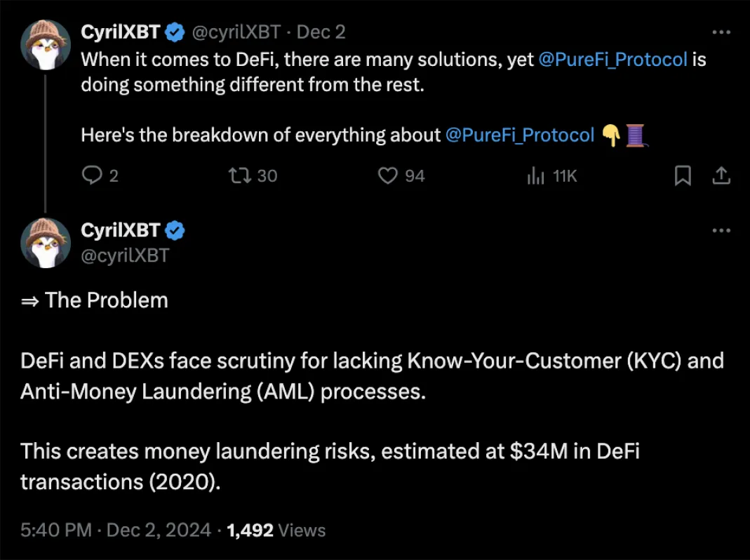This screenshot has height=560, width=750.
Task: Bookmark the first tweet
Action: (683, 175)
